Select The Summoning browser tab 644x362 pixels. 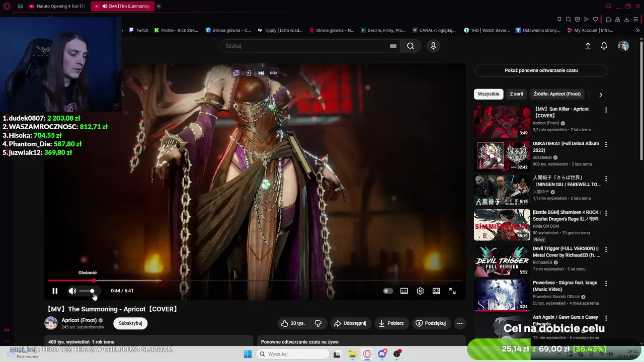(x=122, y=6)
